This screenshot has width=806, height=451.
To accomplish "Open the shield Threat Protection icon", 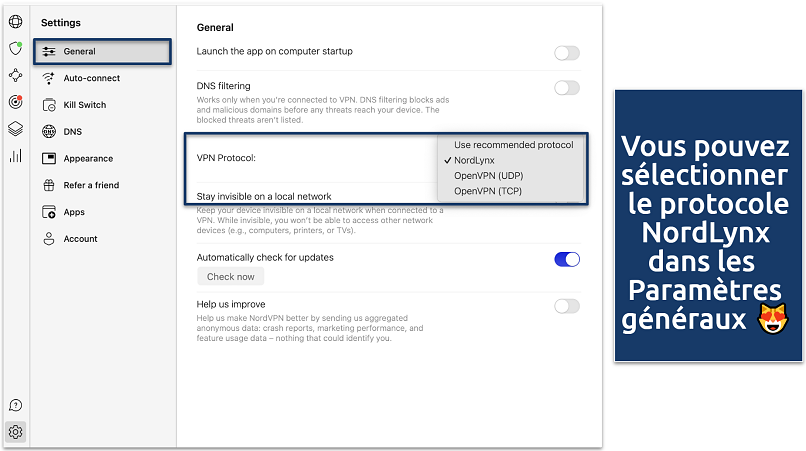I will (x=15, y=48).
